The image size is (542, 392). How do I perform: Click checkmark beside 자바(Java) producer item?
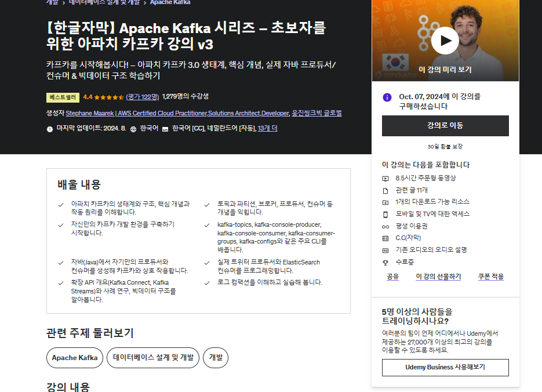click(x=61, y=263)
